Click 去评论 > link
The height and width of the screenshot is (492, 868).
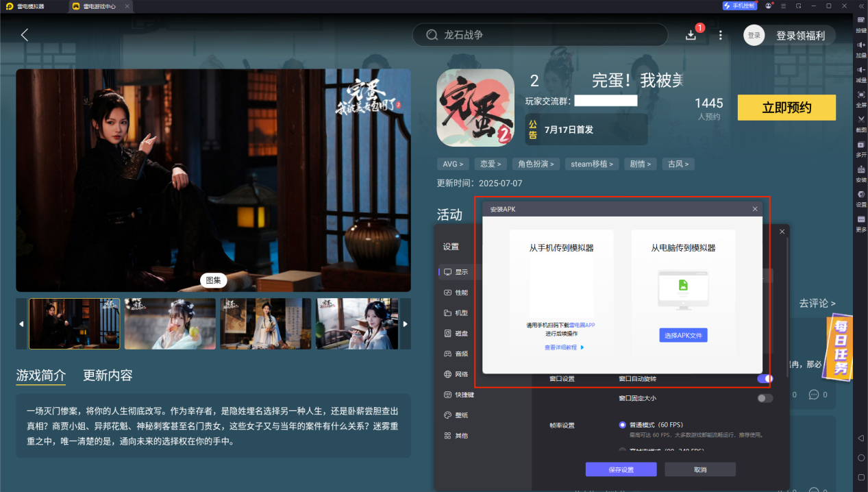[x=817, y=303]
